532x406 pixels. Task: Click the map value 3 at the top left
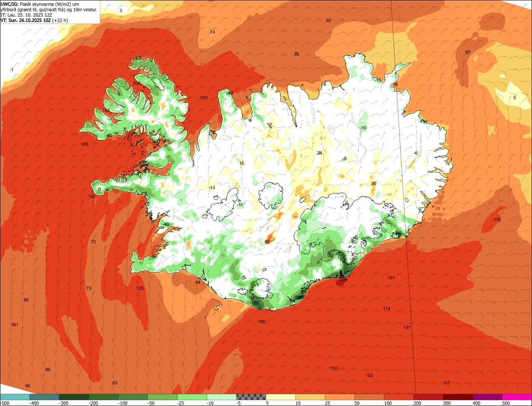pos(121,10)
